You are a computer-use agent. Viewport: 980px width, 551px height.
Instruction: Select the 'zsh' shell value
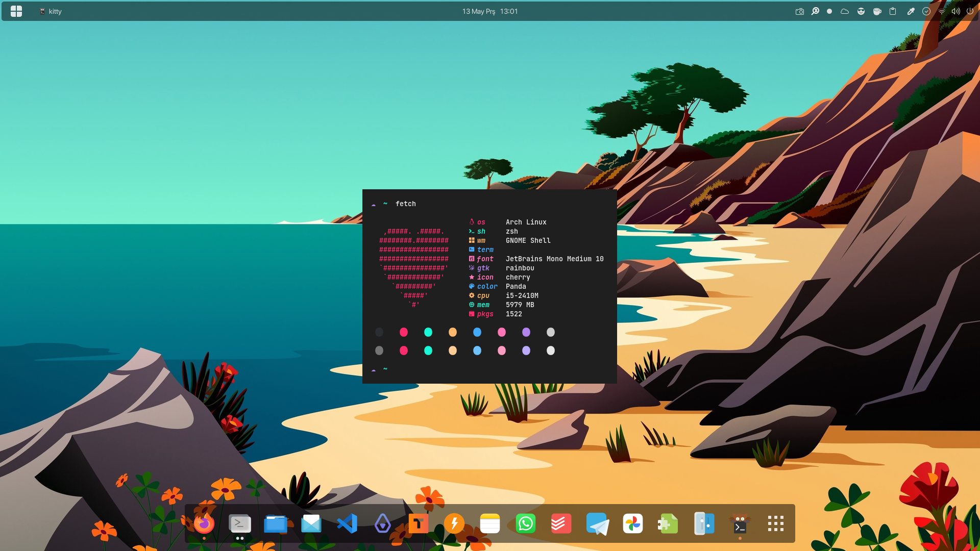coord(512,231)
